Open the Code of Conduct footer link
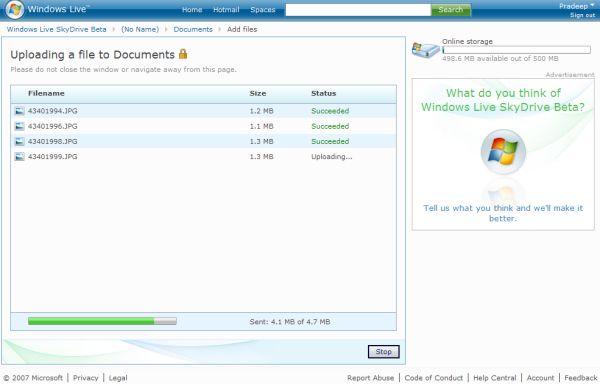The height and width of the screenshot is (384, 600). click(434, 378)
